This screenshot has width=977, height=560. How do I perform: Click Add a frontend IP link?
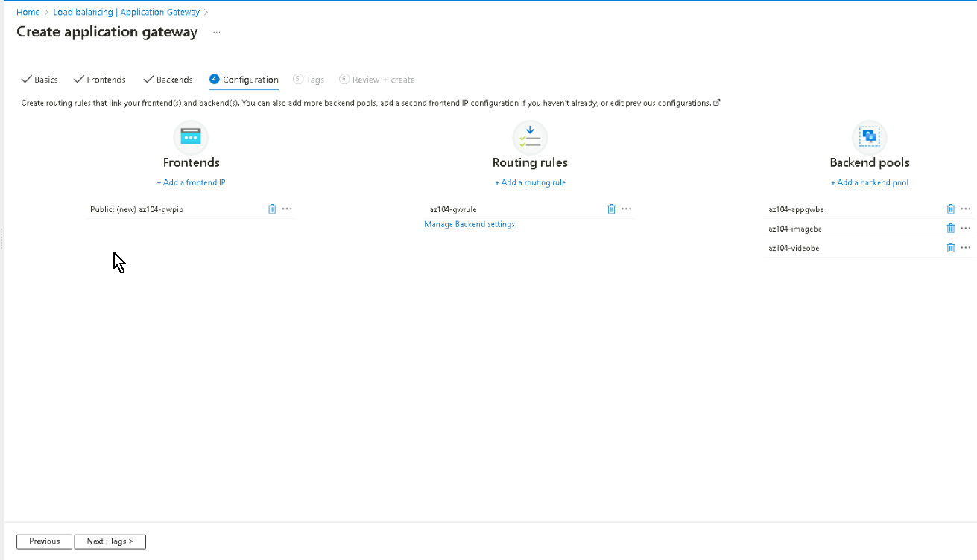pyautogui.click(x=191, y=182)
